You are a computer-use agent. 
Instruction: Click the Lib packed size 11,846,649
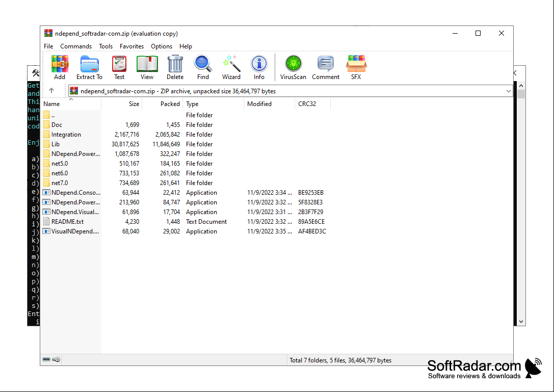coord(166,144)
